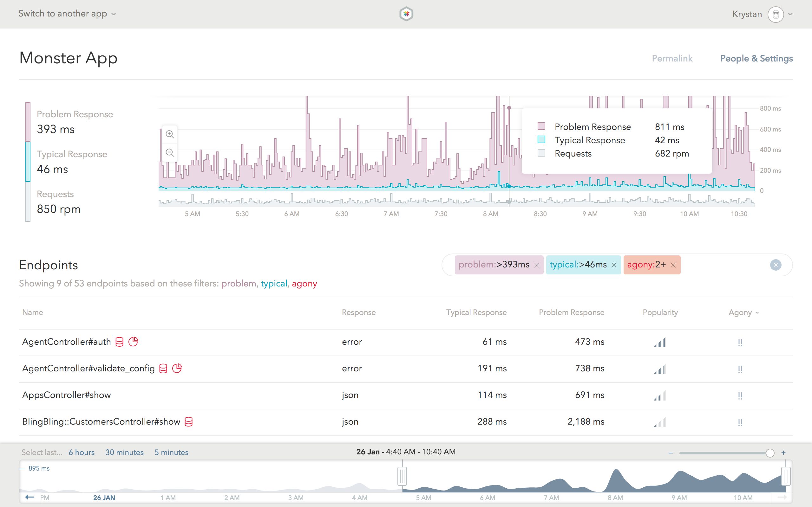Click the database icon beside AgentController#auth
This screenshot has width=812, height=507.
(119, 342)
